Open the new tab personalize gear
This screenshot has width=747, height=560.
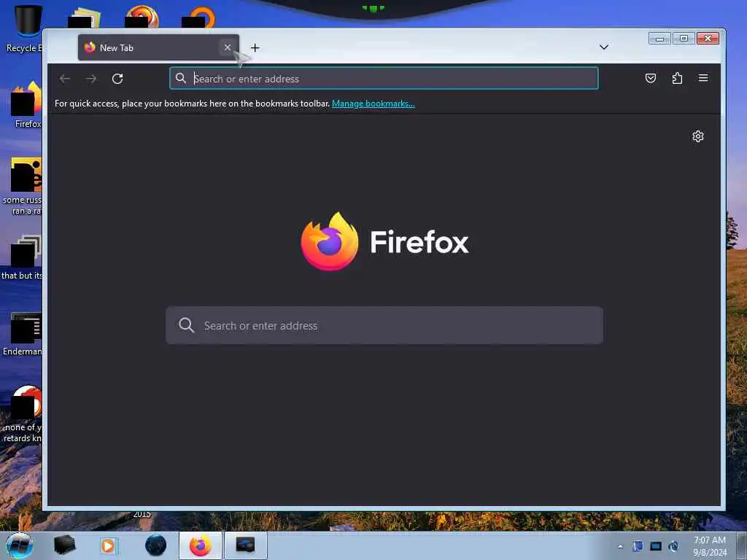pyautogui.click(x=698, y=136)
